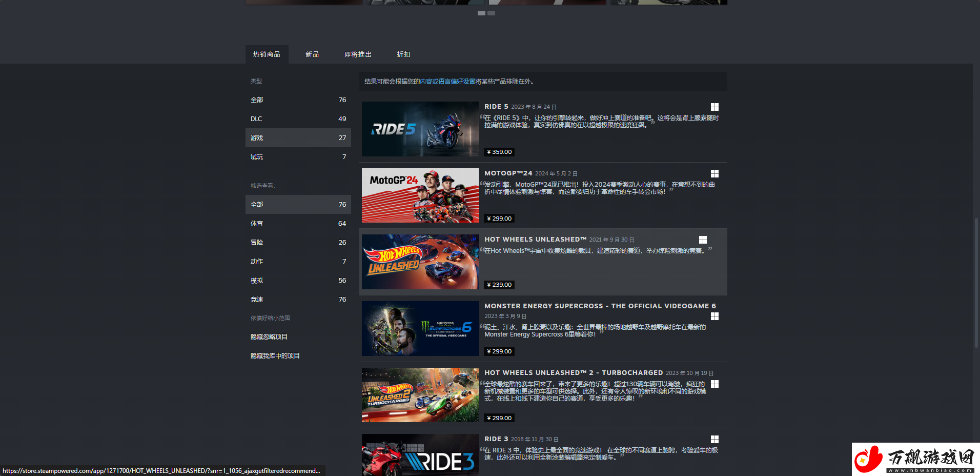
Task: Click Windows icon on Hot Wheels Unleashed row
Action: click(703, 240)
